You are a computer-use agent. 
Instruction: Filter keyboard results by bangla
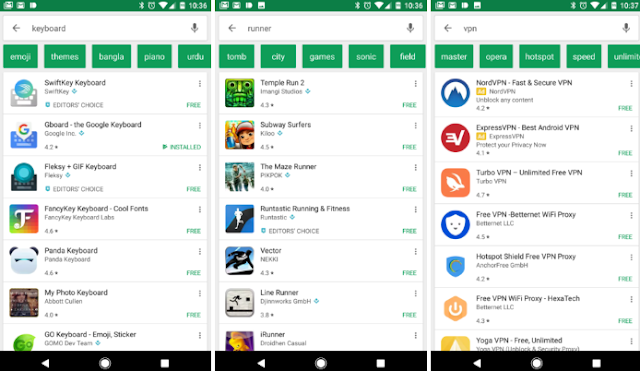[111, 56]
